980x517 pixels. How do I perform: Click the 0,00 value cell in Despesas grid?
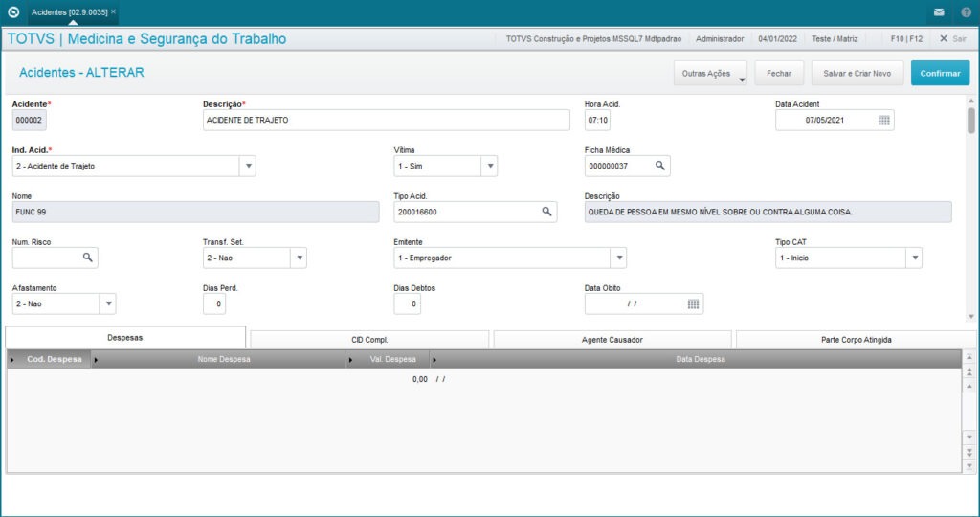point(420,379)
